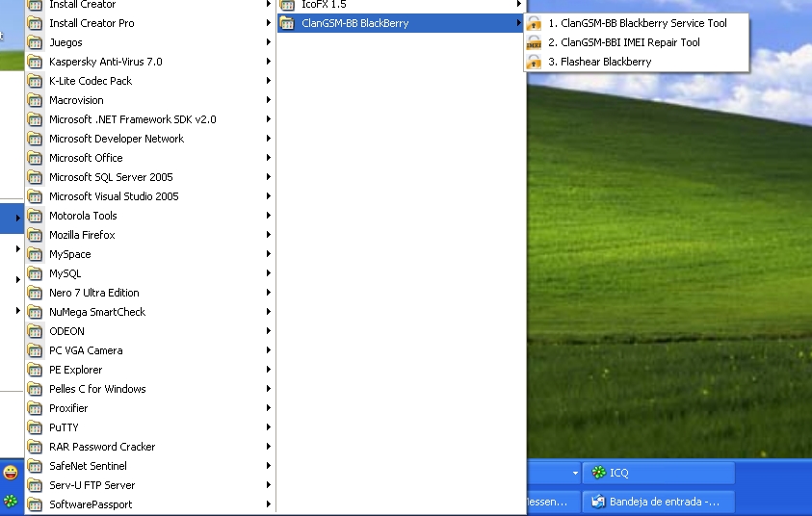The height and width of the screenshot is (516, 812).
Task: Click the NuMega SmartCheck text label
Action: click(x=97, y=312)
